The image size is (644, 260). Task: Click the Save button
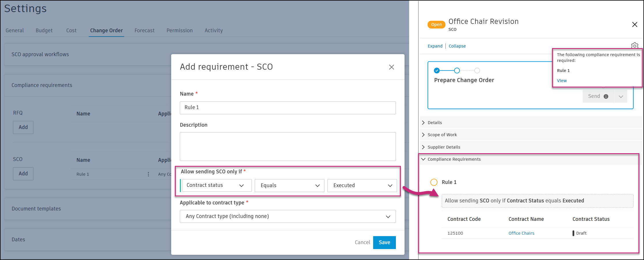click(384, 242)
